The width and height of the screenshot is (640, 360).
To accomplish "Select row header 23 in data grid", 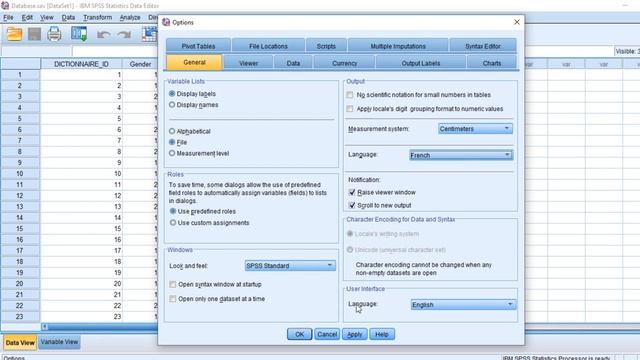I will pyautogui.click(x=20, y=317).
